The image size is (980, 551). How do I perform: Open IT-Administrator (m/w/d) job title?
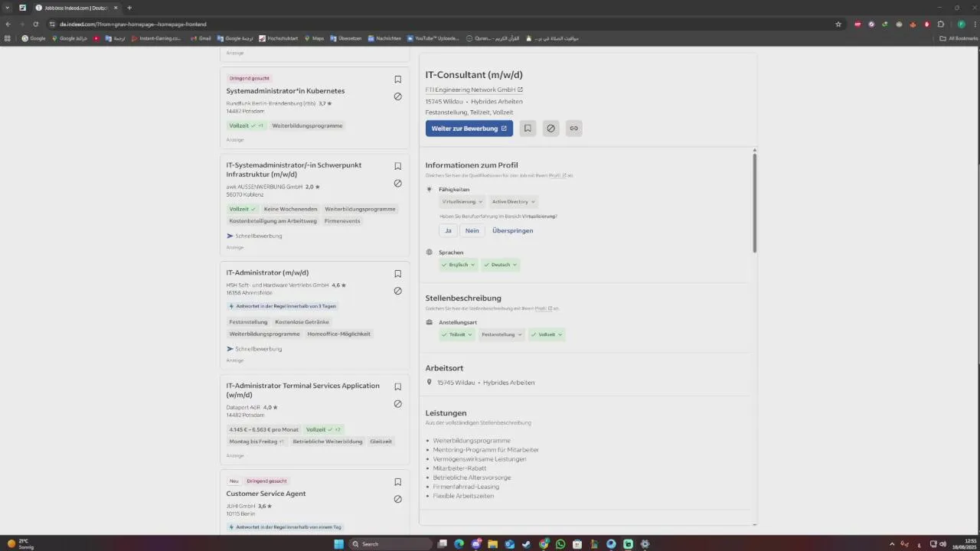[267, 272]
